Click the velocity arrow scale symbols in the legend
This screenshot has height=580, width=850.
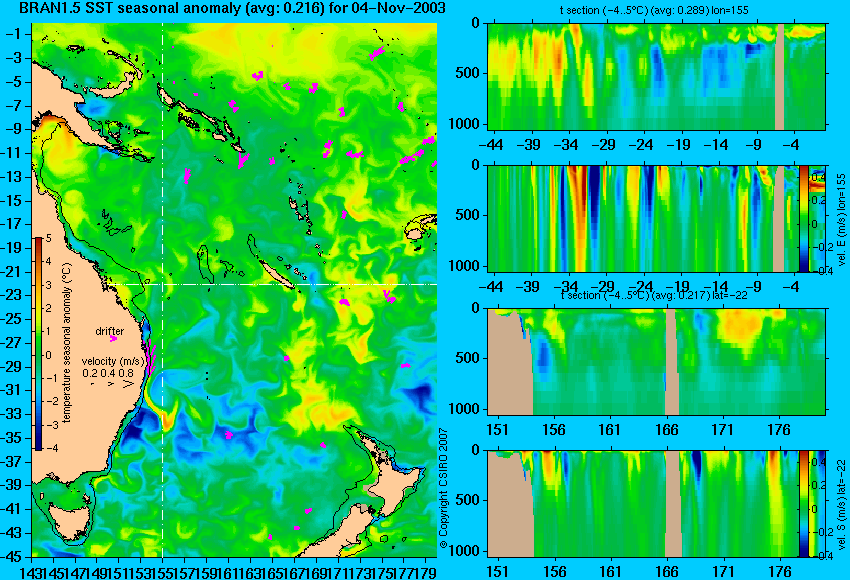[x=112, y=384]
